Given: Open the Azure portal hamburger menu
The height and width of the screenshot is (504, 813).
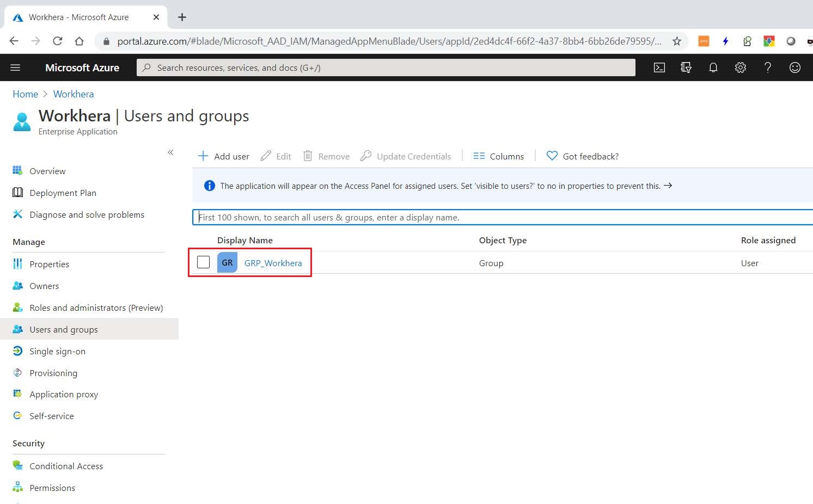Looking at the screenshot, I should 15,67.
